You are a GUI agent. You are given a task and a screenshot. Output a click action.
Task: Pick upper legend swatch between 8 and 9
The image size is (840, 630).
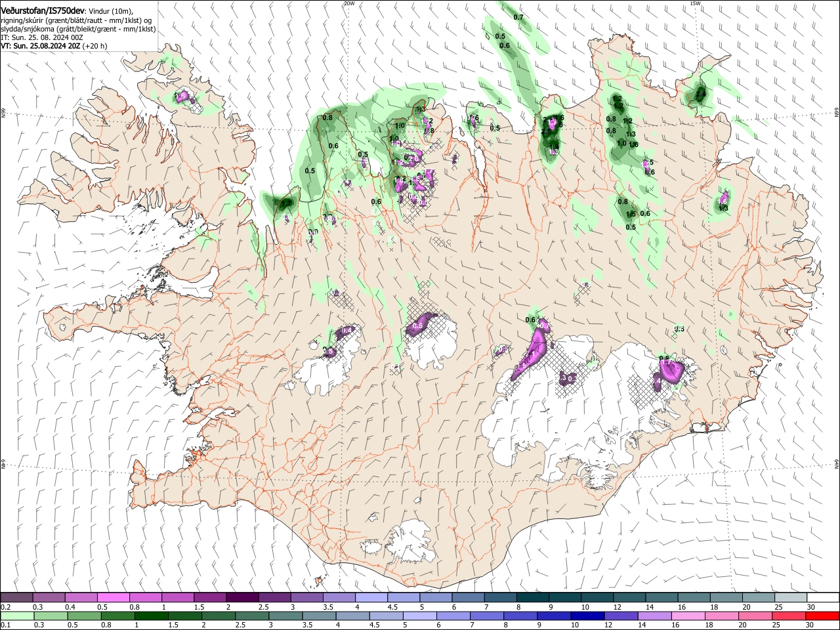(533, 597)
